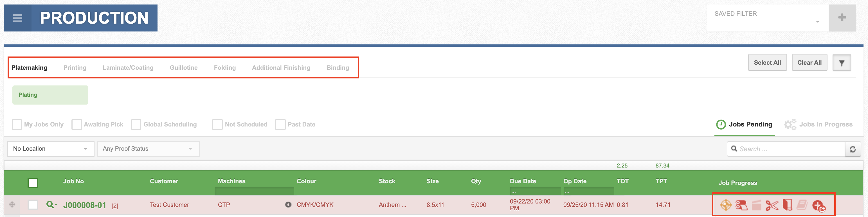Click the binding book progress icon
Screen dimensions: 868x217
pos(802,205)
